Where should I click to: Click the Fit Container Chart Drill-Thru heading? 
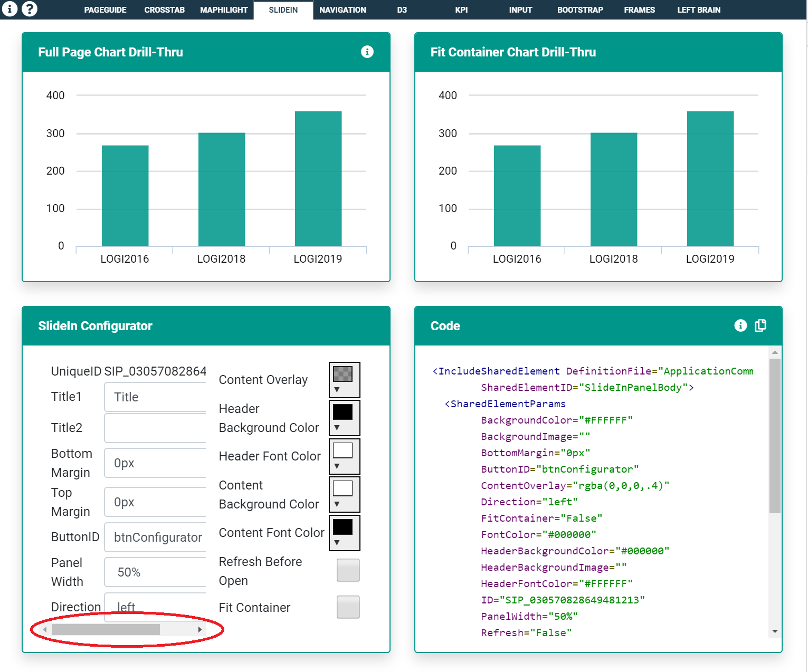513,52
